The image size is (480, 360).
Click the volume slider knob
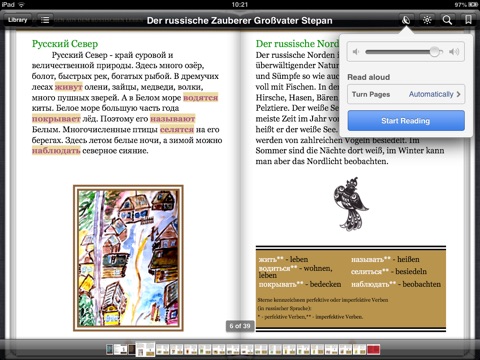[435, 52]
